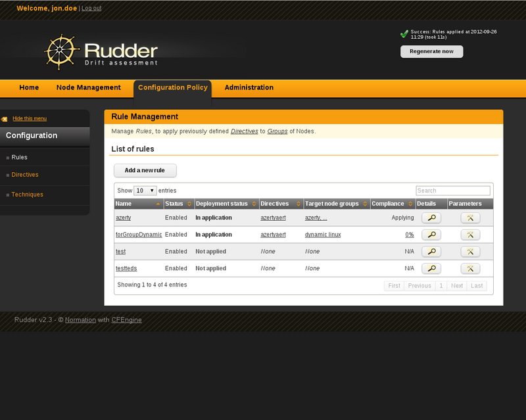This screenshot has height=420, width=526.
Task: Open Techniques in the Configuration menu
Action: pyautogui.click(x=27, y=195)
